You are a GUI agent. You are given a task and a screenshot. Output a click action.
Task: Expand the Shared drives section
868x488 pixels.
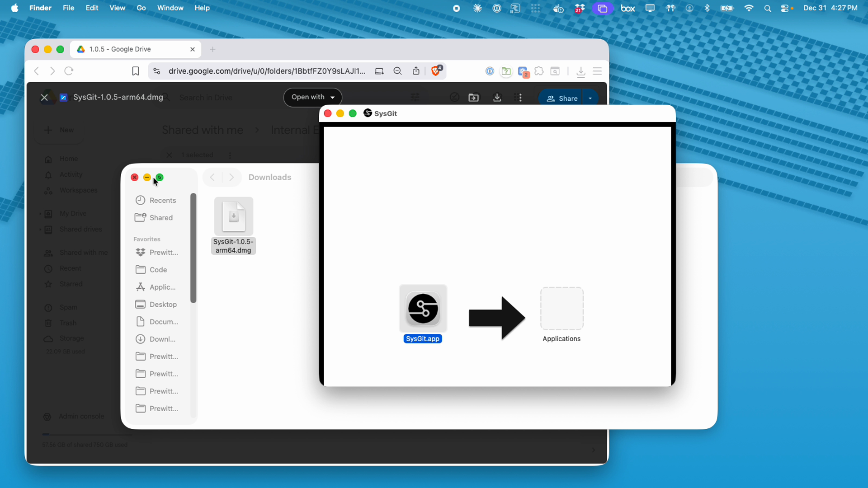(41, 230)
